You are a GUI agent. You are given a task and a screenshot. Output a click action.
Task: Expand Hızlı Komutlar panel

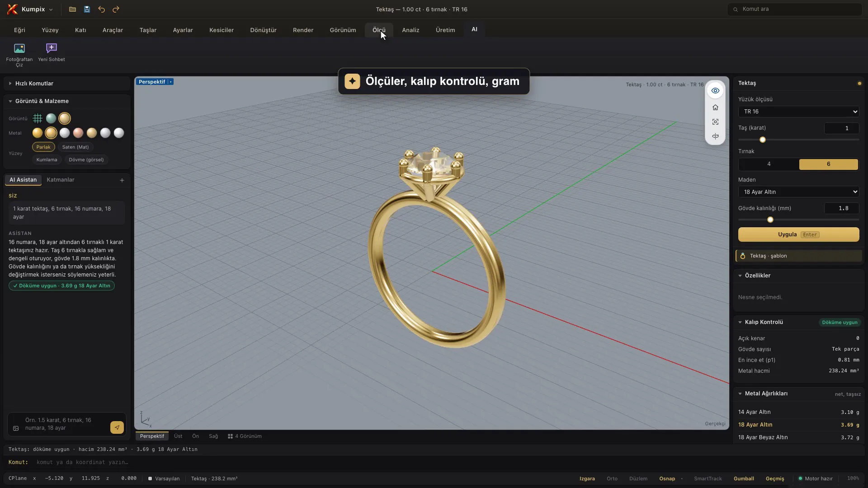click(x=67, y=84)
